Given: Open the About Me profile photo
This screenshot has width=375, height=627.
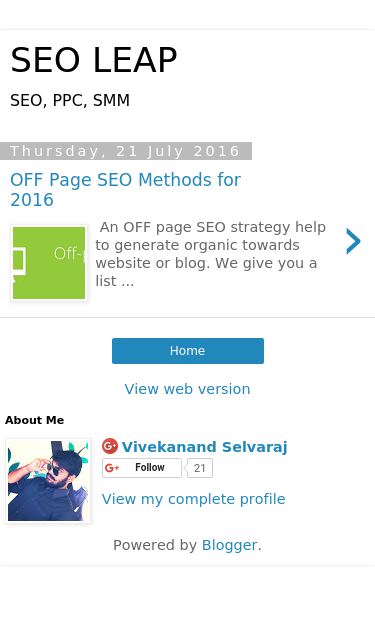Looking at the screenshot, I should [x=48, y=481].
